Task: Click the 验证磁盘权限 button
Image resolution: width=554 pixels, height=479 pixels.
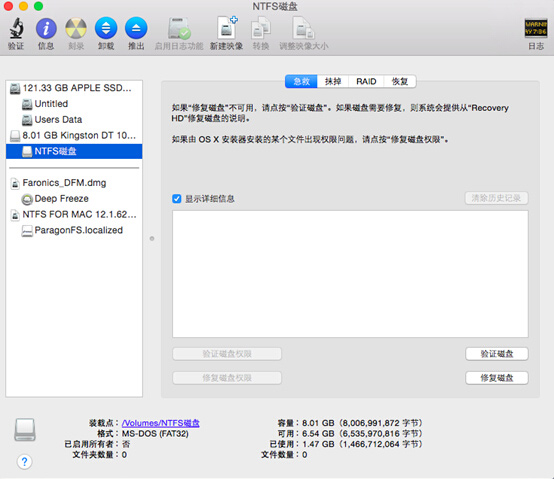Action: [x=227, y=354]
